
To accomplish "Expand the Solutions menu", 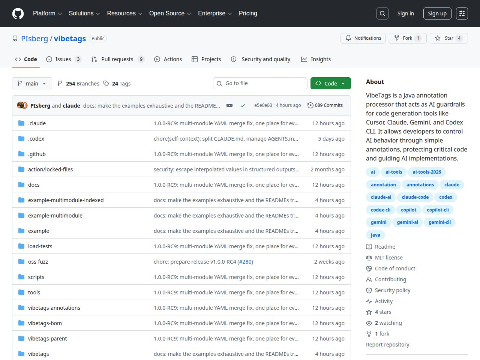I will tap(84, 13).
